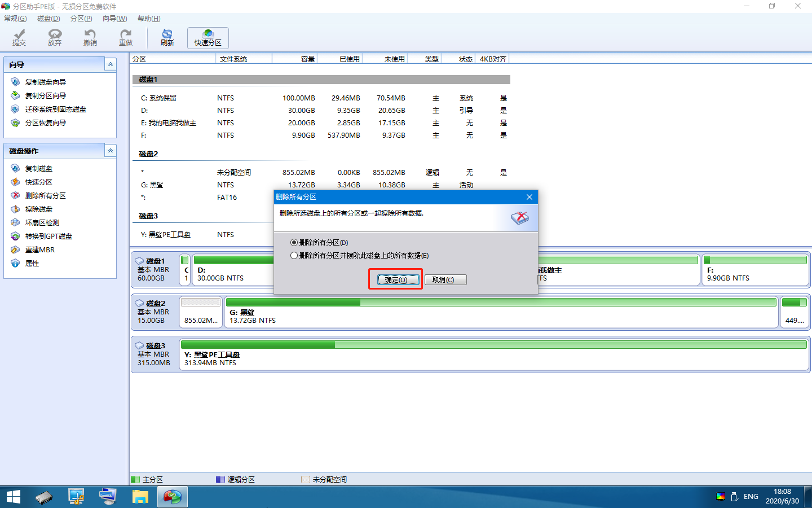Click the 刷新 (Refresh) toolbar icon

point(167,38)
